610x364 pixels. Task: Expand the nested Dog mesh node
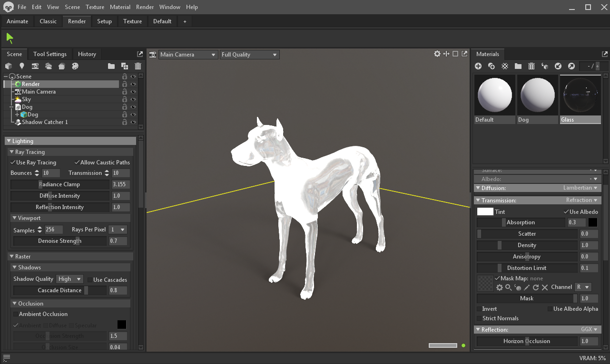pyautogui.click(x=17, y=115)
